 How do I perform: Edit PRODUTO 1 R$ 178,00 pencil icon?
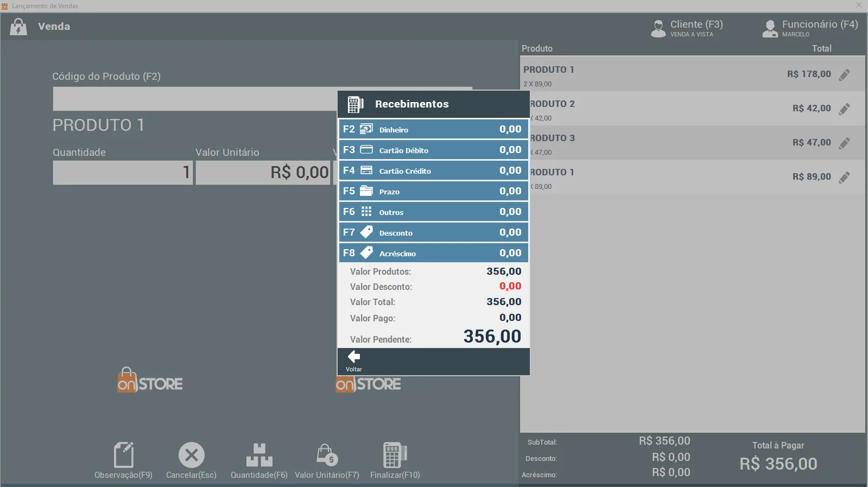845,74
